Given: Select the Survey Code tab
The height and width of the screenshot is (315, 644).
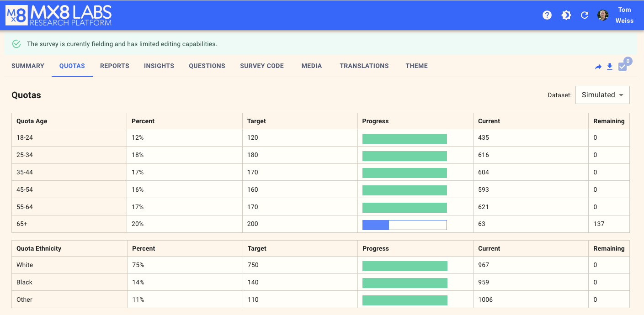Looking at the screenshot, I should (x=262, y=66).
